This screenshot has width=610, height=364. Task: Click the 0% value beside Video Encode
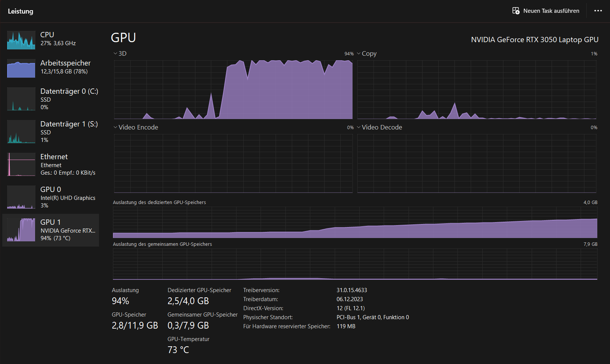point(351,128)
